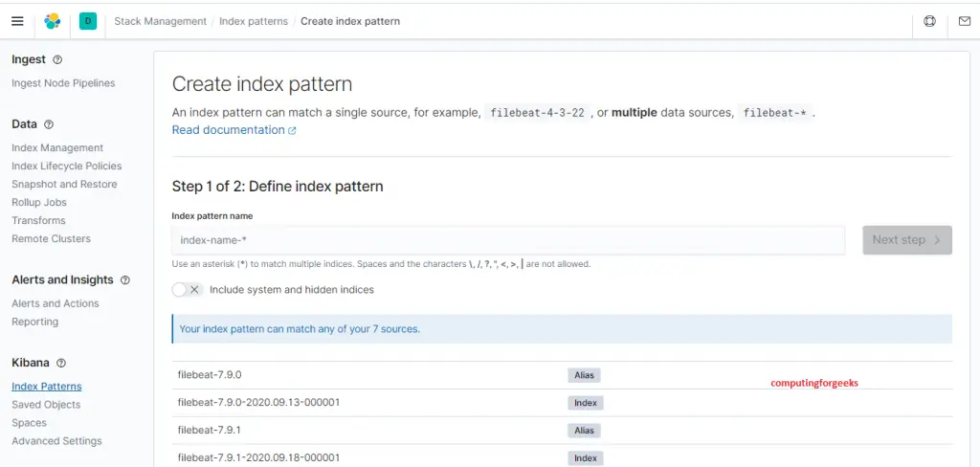Show help tooltip beside Alerts and Insights
Image resolution: width=980 pixels, height=467 pixels.
(125, 280)
